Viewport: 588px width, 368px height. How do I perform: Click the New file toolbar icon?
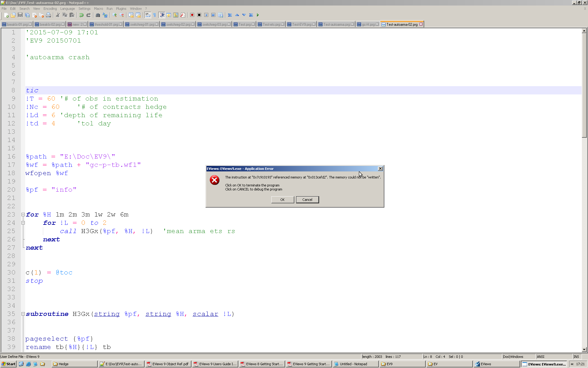(x=6, y=15)
